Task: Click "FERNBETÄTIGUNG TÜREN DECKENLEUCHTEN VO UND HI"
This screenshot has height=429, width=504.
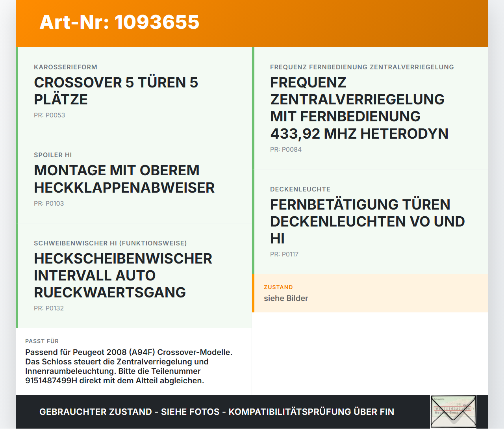Action: tap(367, 221)
